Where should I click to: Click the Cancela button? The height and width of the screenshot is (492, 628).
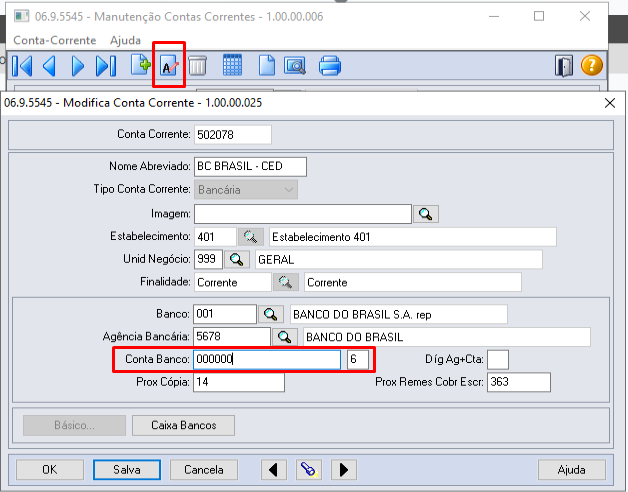[x=204, y=470]
